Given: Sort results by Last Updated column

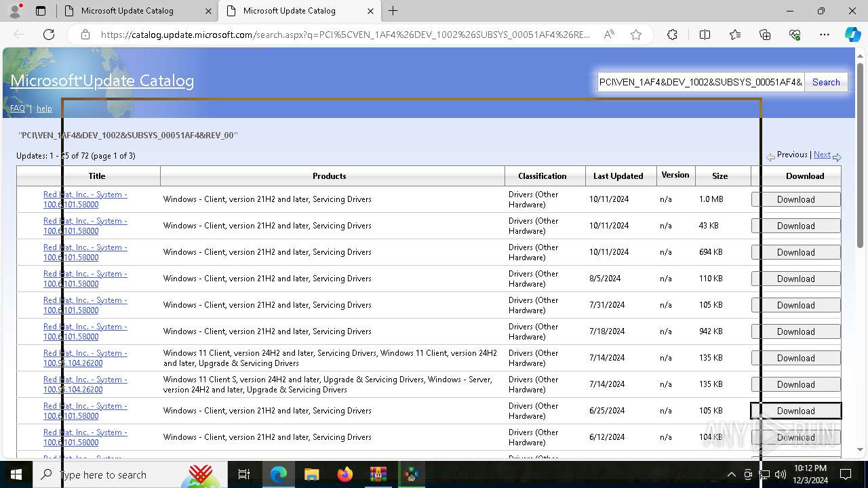Looking at the screenshot, I should coord(618,176).
